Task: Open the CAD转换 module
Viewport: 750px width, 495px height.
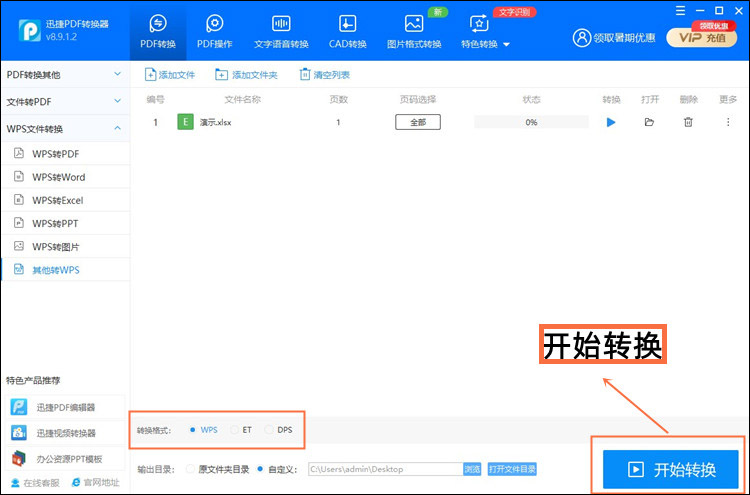Action: pyautogui.click(x=347, y=31)
